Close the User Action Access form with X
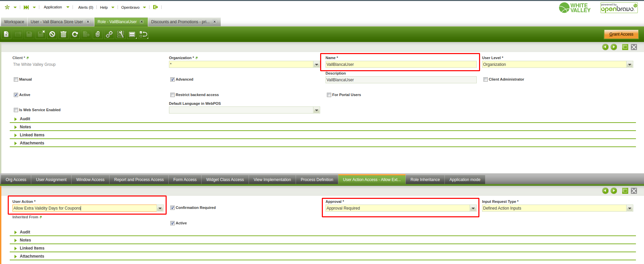The image size is (644, 264). (x=634, y=191)
